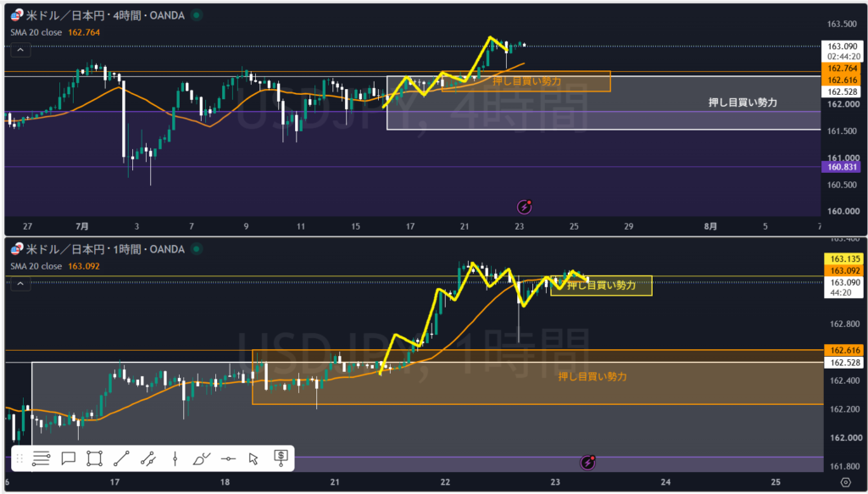Image resolution: width=868 pixels, height=494 pixels.
Task: Click green market status dot on 4-hour chart
Action: 196,15
